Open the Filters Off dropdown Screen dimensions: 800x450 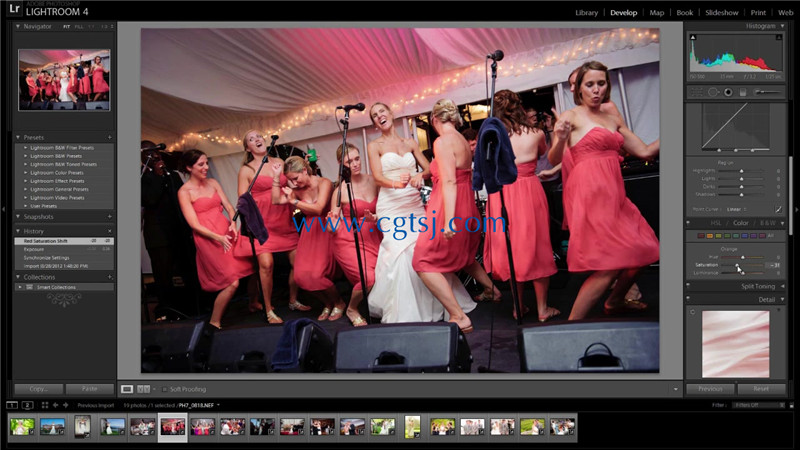click(x=759, y=405)
